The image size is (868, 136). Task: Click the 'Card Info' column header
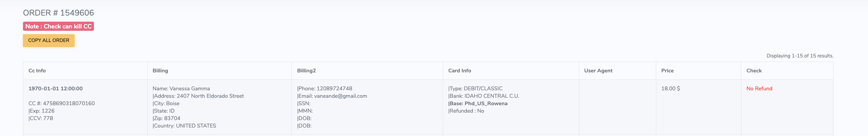(x=459, y=71)
